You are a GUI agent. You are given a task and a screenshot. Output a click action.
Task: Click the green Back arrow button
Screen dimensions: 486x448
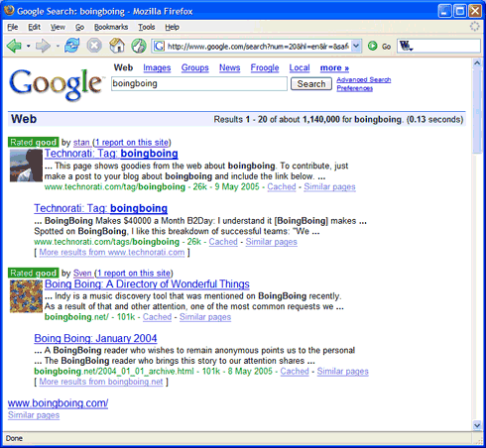pos(14,46)
